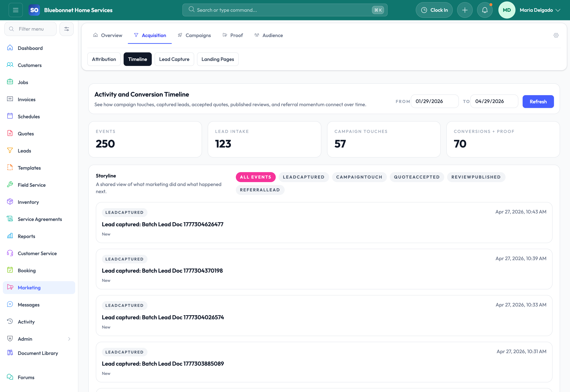Click the Document Library books icon
Screen dimensions: 570x392
[x=10, y=353]
